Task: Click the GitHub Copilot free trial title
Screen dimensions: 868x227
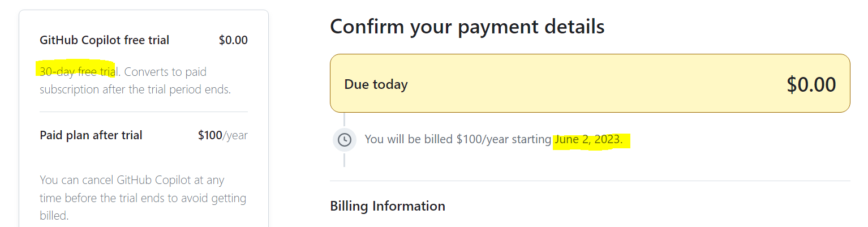Action: (x=105, y=40)
